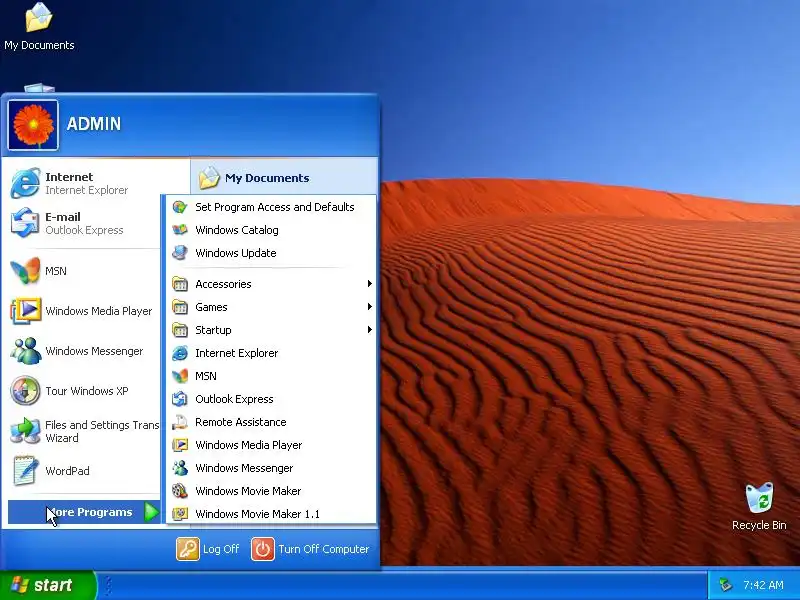
Task: Click the Files and Settings Transfer Wizard icon
Action: coord(25,431)
